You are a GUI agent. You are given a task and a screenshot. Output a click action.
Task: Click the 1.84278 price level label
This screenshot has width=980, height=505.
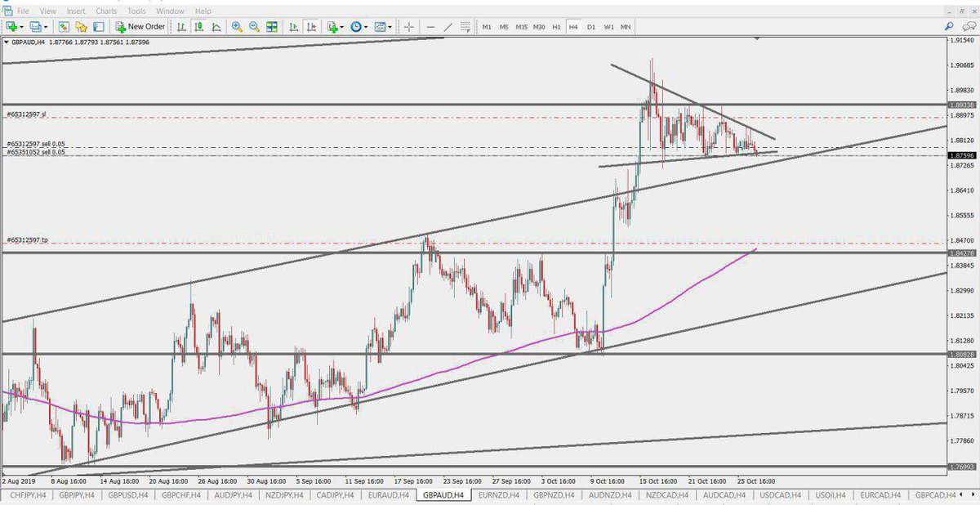pyautogui.click(x=960, y=253)
